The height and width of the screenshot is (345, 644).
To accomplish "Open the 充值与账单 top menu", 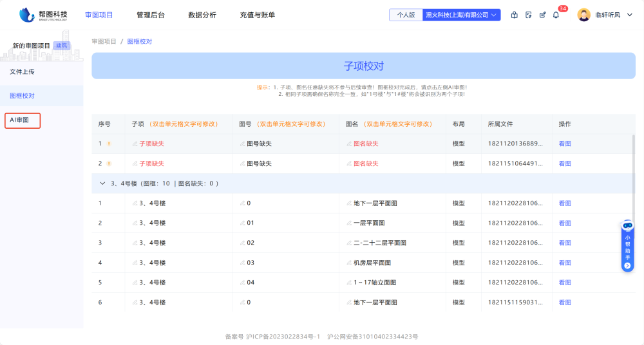I will point(257,15).
